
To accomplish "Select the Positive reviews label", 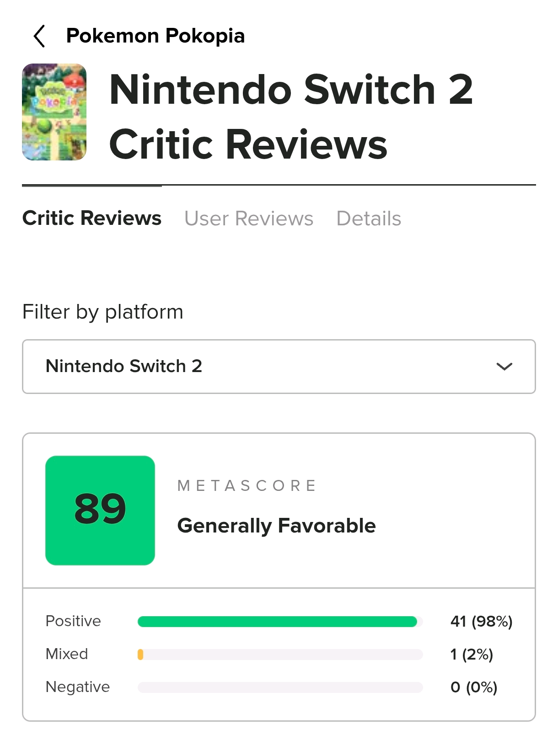I will (73, 621).
